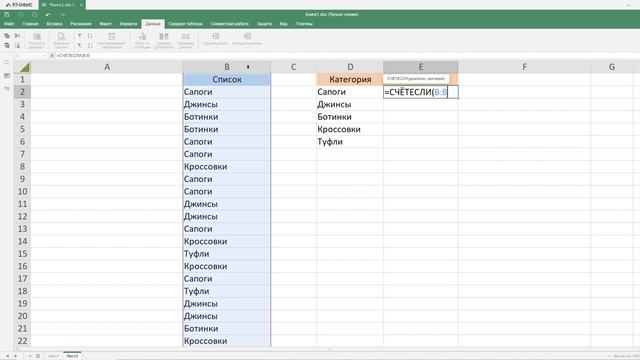
Task: Click the Clear Filter icon
Action: [80, 45]
